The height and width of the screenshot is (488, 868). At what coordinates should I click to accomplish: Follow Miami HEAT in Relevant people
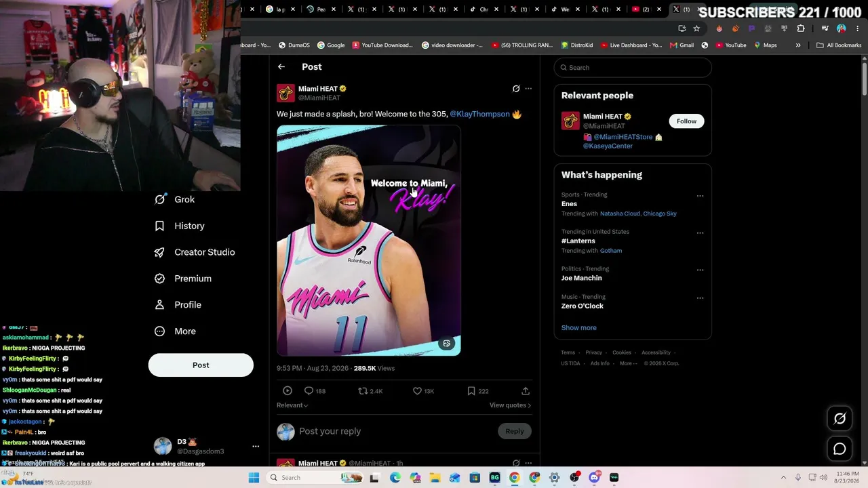(686, 121)
